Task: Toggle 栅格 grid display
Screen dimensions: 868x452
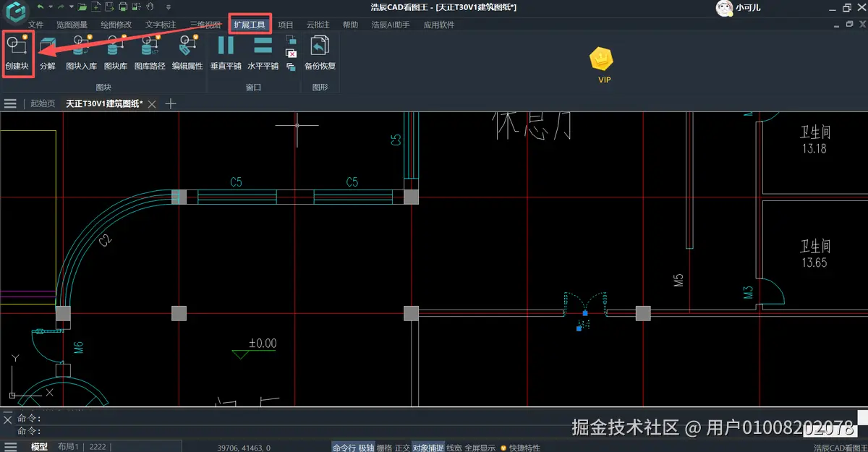Action: (384, 448)
